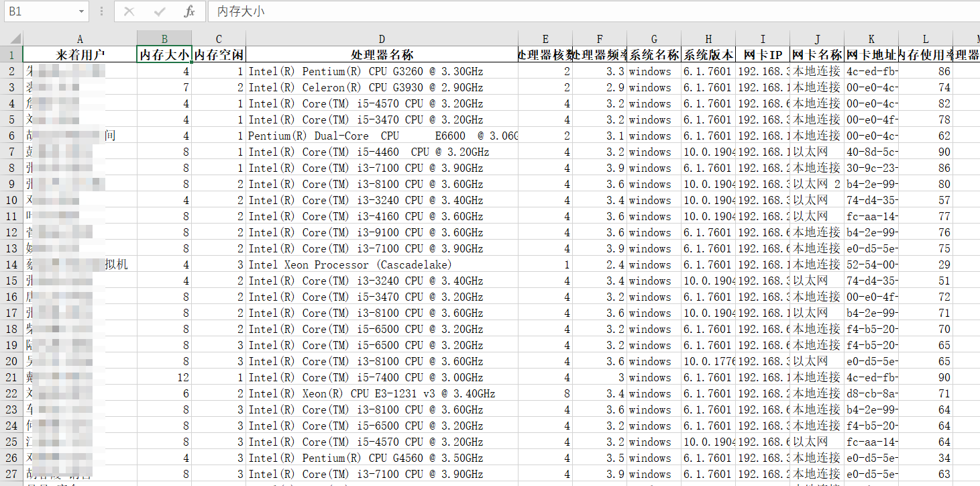
Task: Select the column H header
Action: coord(708,39)
